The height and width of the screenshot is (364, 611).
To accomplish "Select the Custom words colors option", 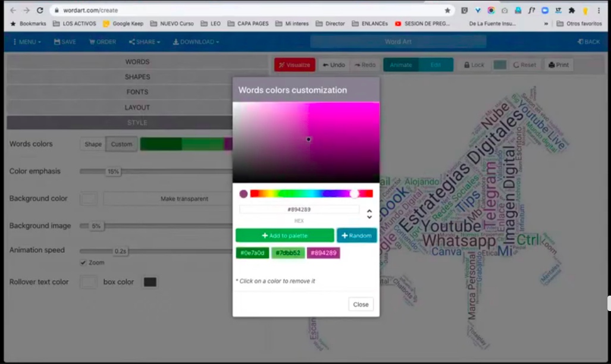I will point(121,144).
